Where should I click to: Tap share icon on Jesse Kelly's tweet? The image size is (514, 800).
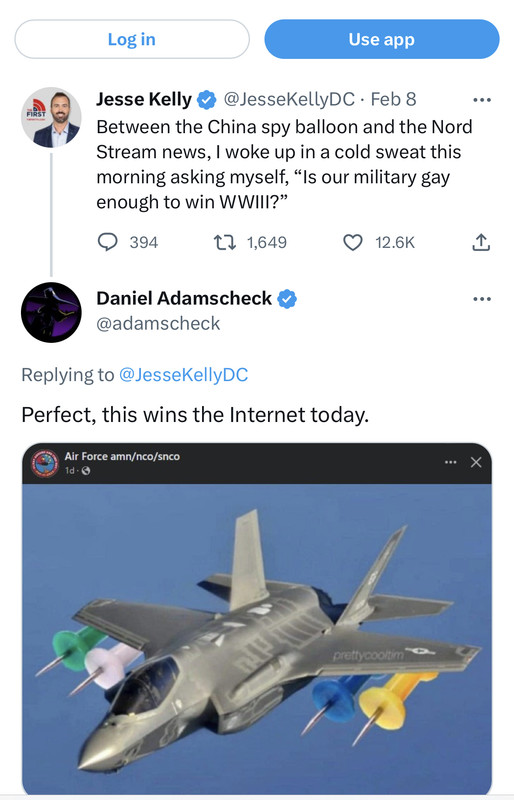coord(481,242)
